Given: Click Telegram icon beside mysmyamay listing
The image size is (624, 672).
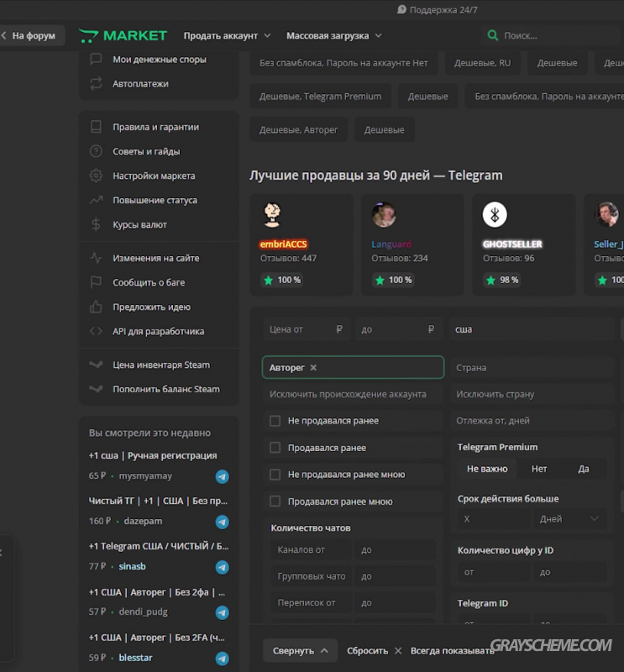Looking at the screenshot, I should click(x=222, y=476).
